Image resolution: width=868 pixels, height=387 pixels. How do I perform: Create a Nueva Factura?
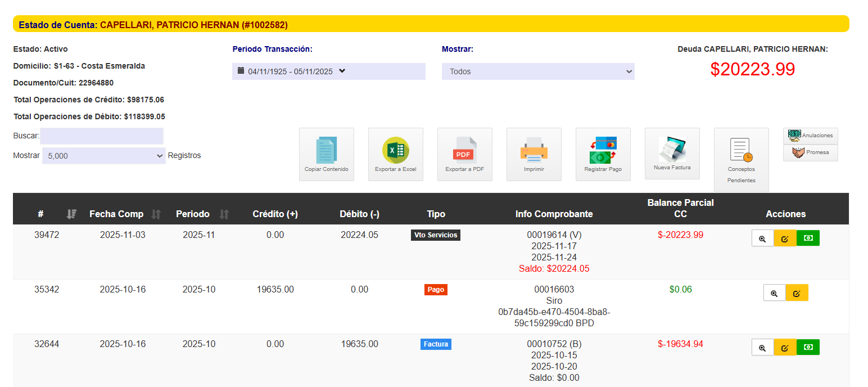pyautogui.click(x=672, y=153)
